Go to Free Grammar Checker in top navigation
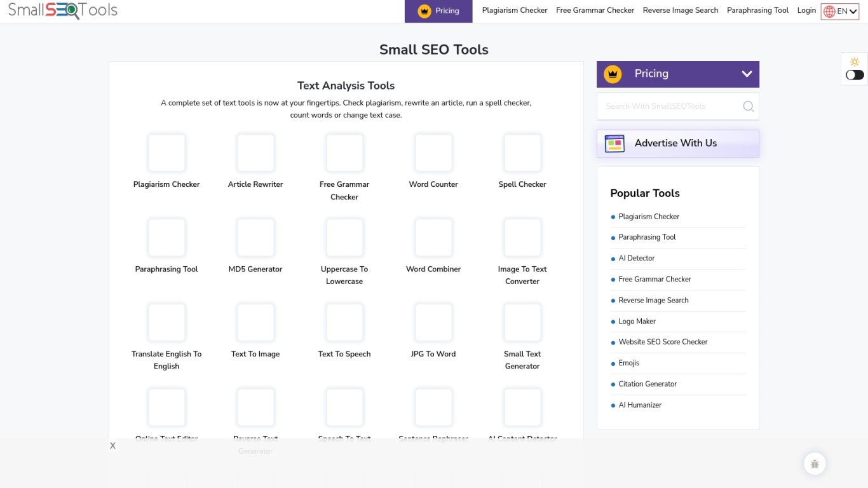 pos(595,10)
